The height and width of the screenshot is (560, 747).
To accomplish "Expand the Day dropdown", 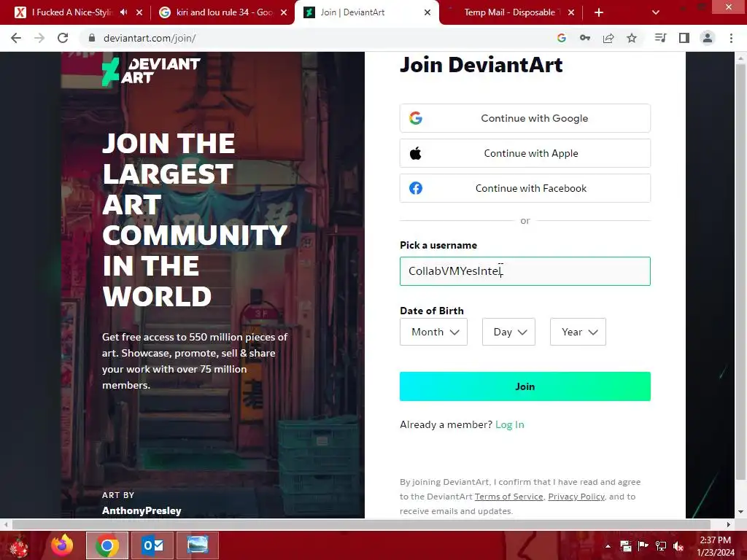I will pos(508,332).
